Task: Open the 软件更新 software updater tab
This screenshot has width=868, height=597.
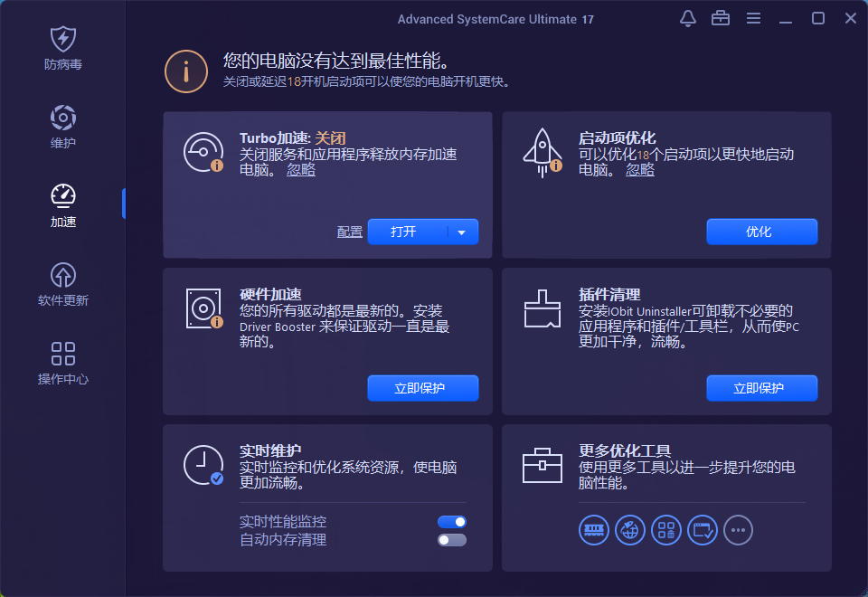Action: tap(63, 285)
